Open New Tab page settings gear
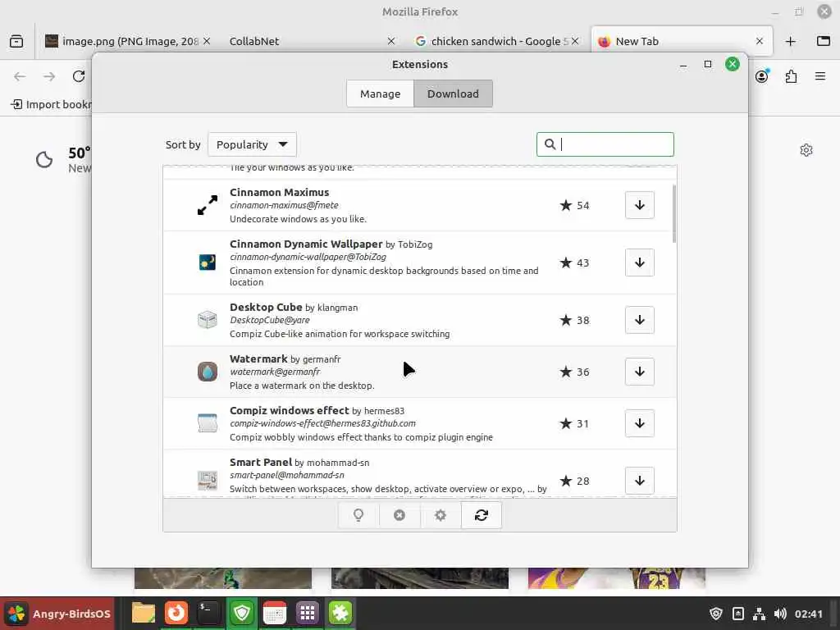840x630 pixels. pos(806,150)
